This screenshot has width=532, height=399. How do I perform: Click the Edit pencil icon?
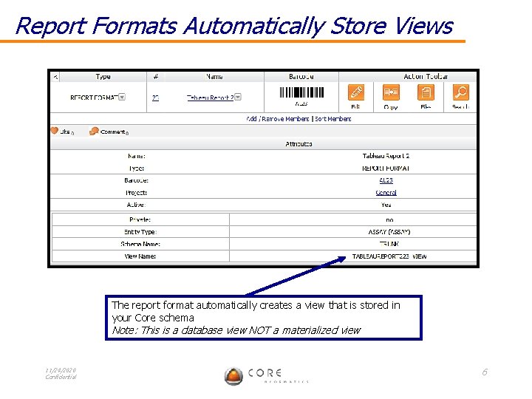(x=355, y=92)
